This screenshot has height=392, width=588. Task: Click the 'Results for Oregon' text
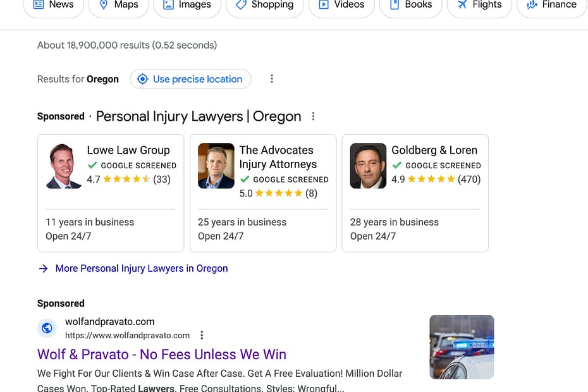click(x=78, y=79)
